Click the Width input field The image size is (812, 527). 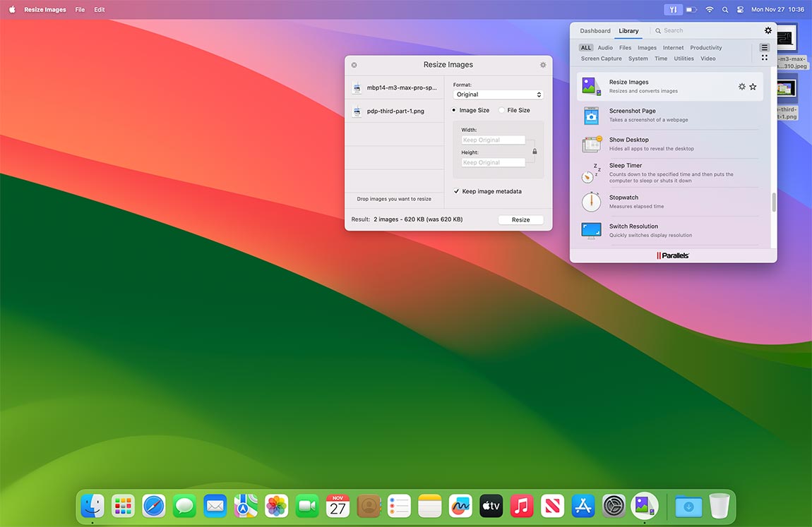(494, 140)
